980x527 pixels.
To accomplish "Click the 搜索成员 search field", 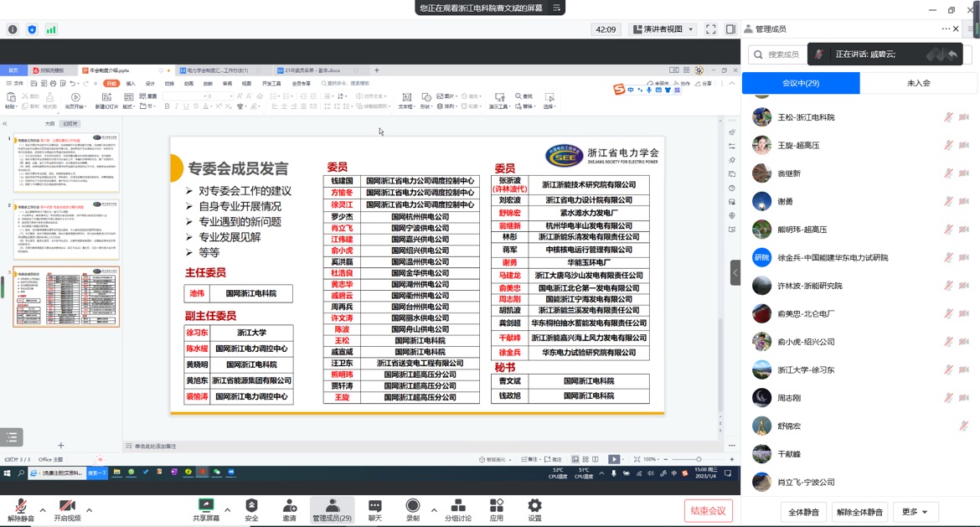I will [776, 54].
